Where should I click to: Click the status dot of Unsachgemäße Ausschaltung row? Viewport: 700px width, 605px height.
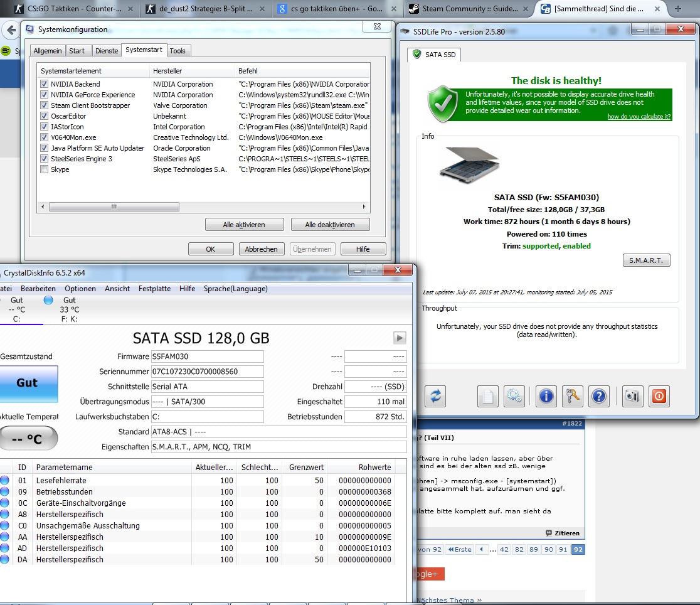[x=4, y=525]
